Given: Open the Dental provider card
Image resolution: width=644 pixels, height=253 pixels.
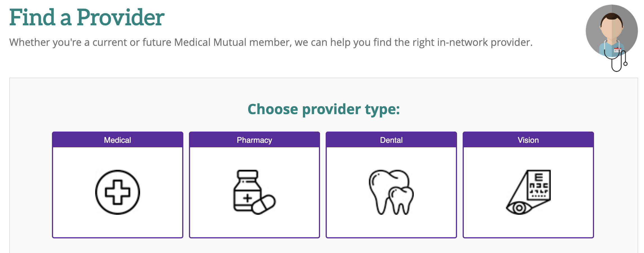Looking at the screenshot, I should [x=391, y=185].
